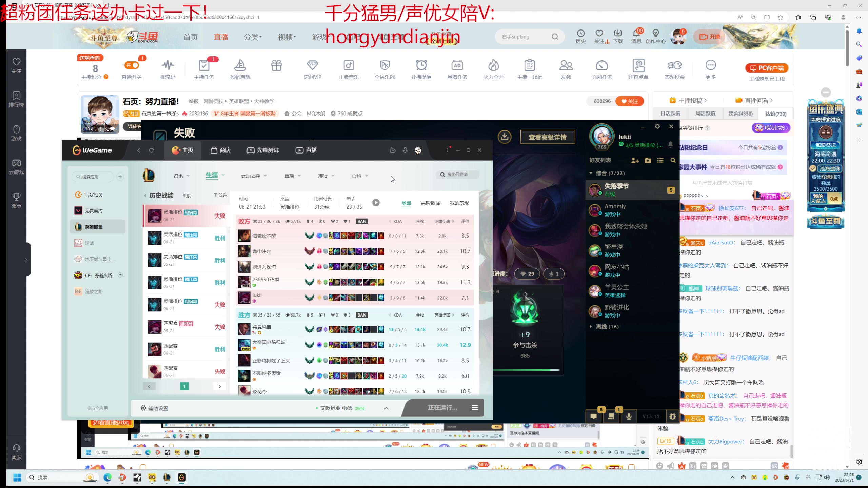
Task: Click PC客户端 button
Action: click(767, 68)
